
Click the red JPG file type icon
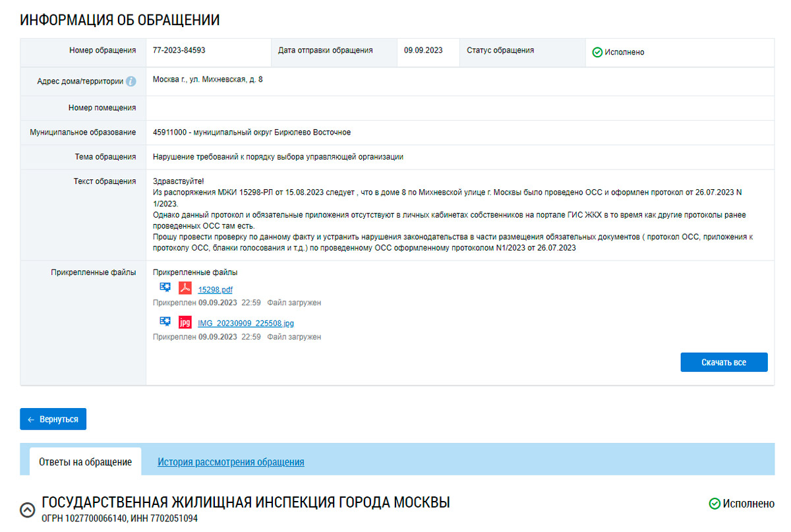(x=185, y=322)
